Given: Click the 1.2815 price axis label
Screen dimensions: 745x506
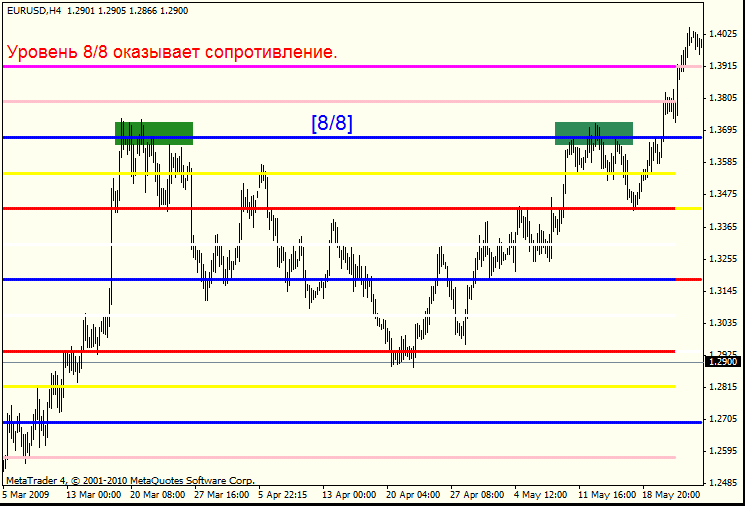Looking at the screenshot, I should (x=723, y=387).
